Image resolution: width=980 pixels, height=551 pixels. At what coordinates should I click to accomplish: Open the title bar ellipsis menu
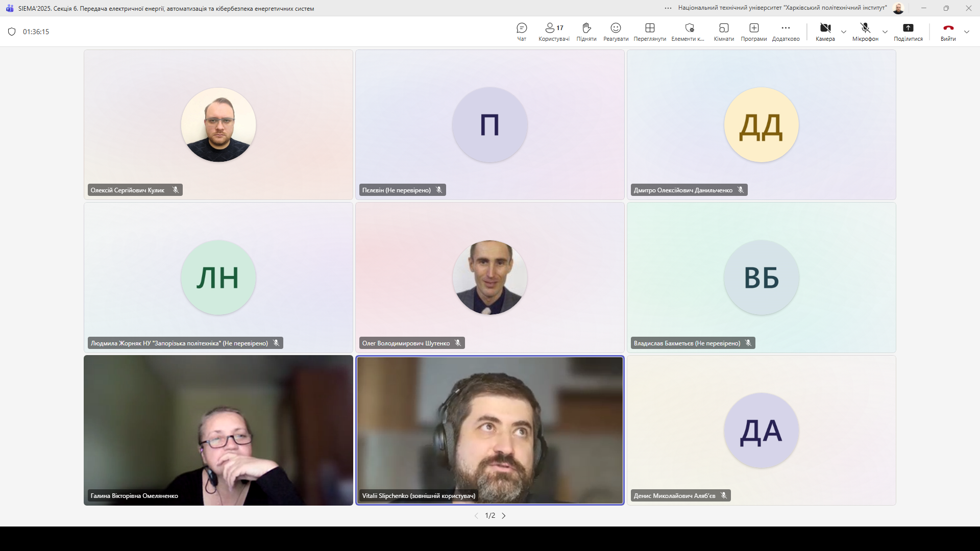[x=668, y=8]
